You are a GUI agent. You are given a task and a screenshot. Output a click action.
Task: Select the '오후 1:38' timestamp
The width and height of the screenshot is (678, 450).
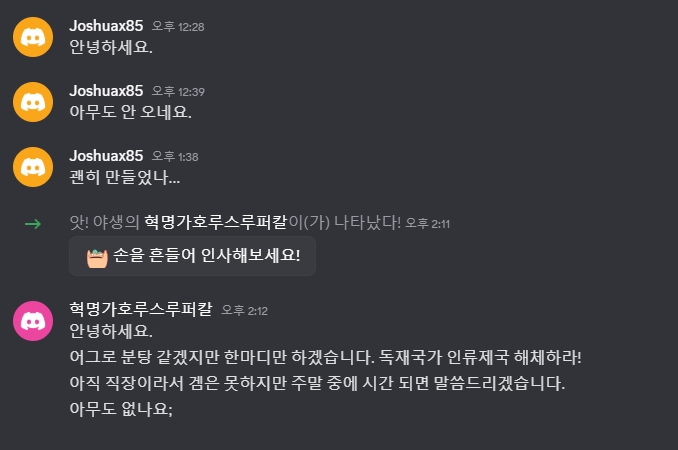point(175,156)
